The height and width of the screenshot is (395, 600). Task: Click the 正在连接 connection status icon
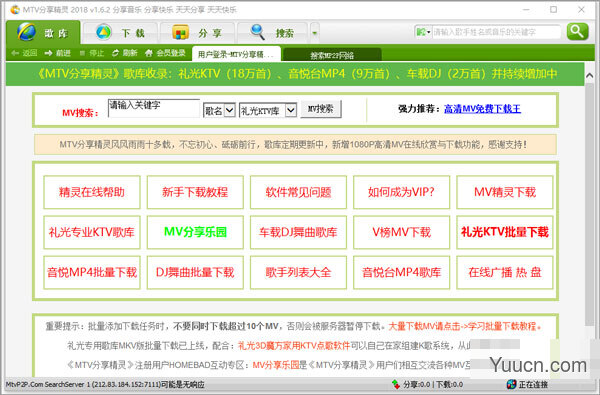[511, 384]
